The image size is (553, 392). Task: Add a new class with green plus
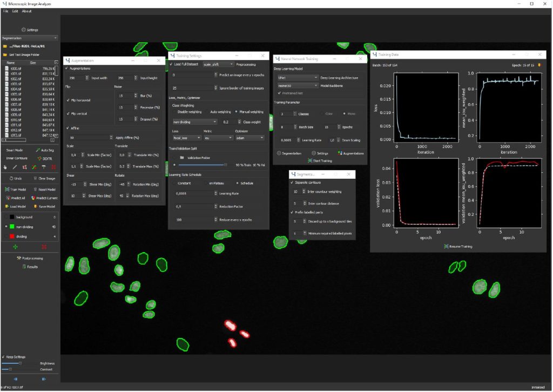pos(15,247)
